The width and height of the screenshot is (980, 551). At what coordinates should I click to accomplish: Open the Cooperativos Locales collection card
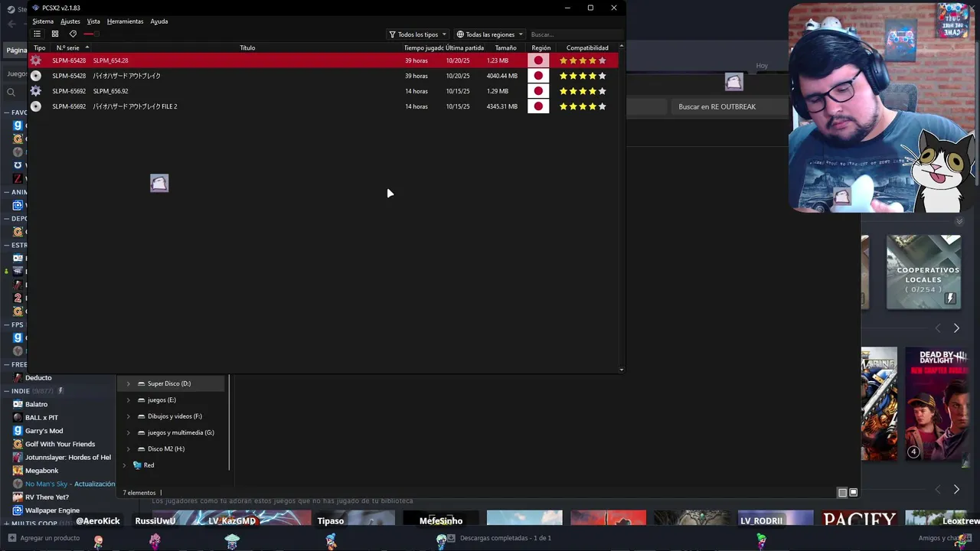pyautogui.click(x=923, y=272)
